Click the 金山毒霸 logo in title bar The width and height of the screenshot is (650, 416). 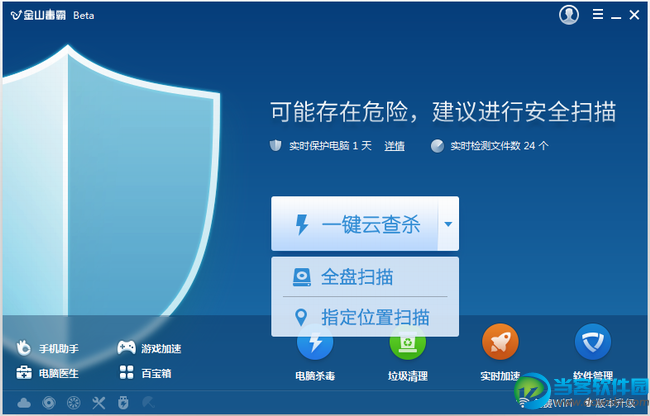(x=38, y=15)
